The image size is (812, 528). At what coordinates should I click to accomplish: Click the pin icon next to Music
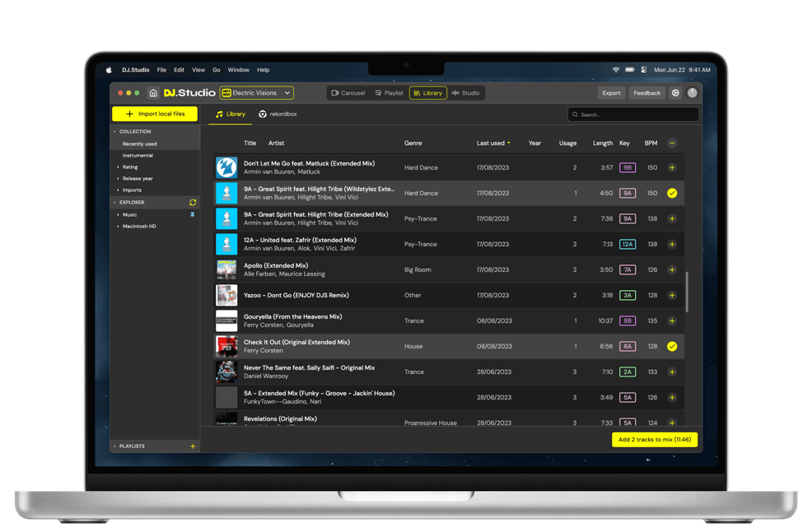point(193,214)
